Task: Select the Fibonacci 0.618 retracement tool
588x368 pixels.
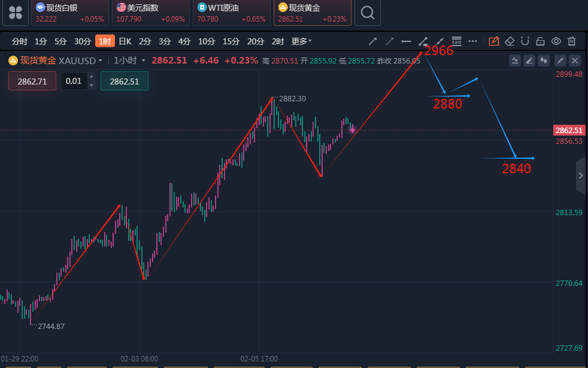Action: [x=456, y=41]
